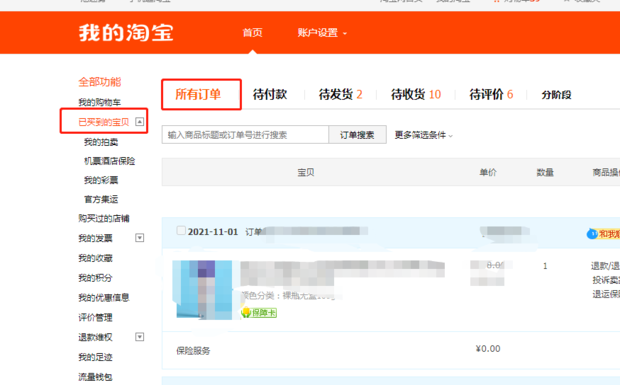Switch to the 待发货 tab

340,94
